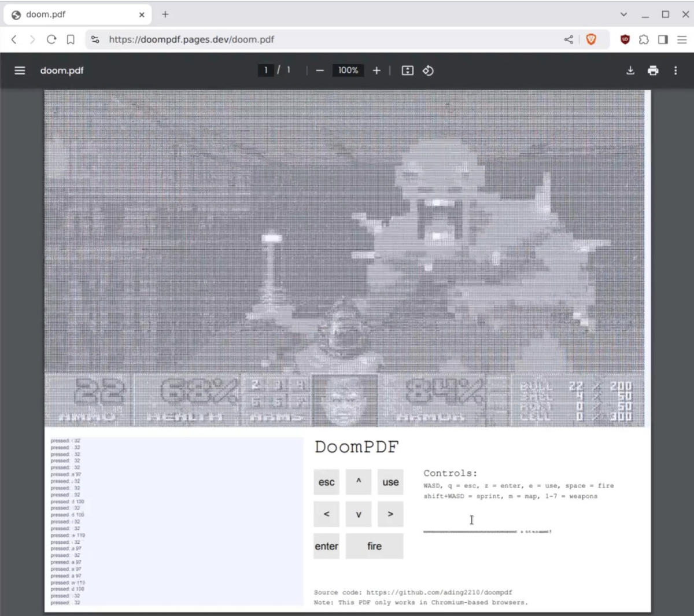This screenshot has width=694, height=616.
Task: Click the GitHub source code URL text
Action: 439,592
